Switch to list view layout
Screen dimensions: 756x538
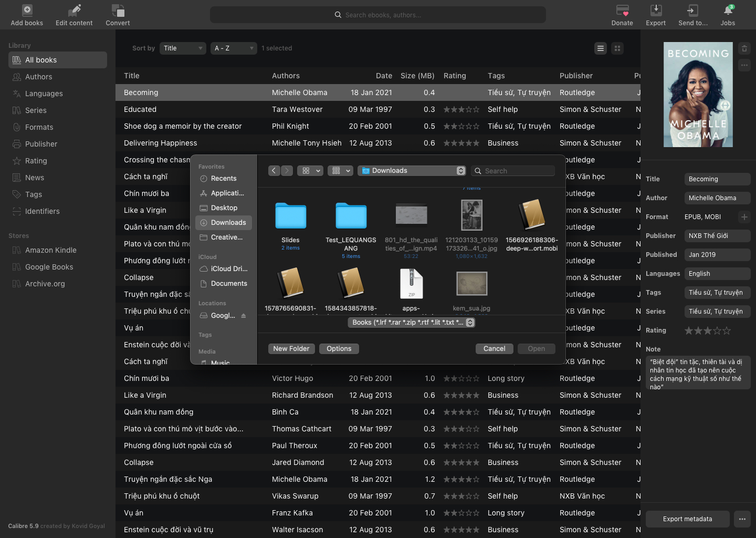(601, 48)
